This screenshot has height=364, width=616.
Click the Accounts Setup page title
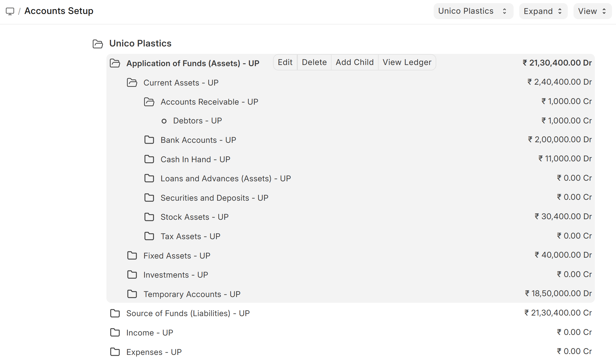coord(59,11)
